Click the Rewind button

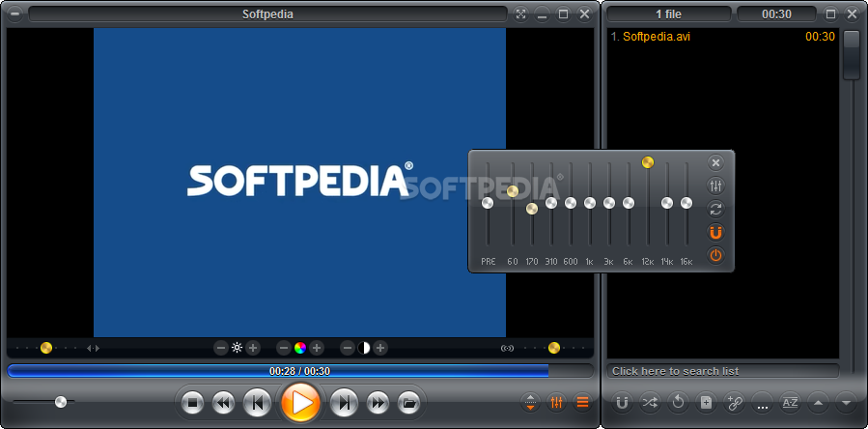coord(223,403)
